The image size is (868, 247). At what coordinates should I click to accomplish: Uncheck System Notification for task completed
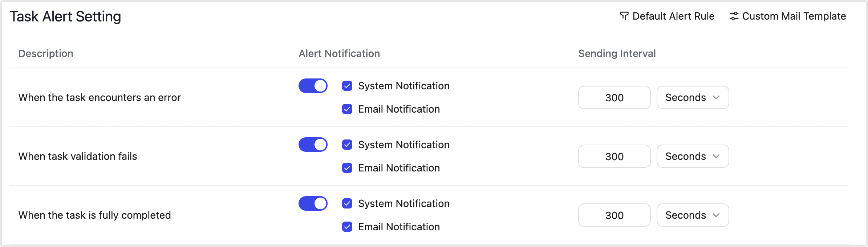pyautogui.click(x=347, y=204)
